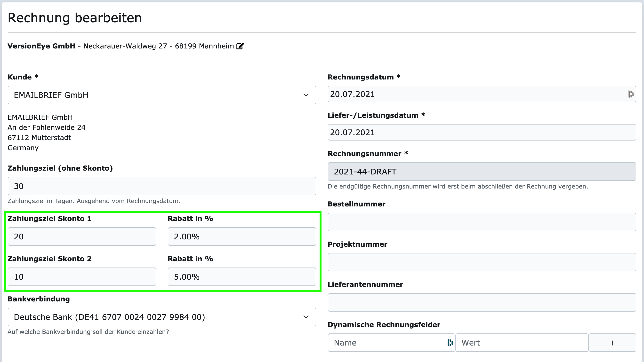Click the Zahlungsziel (ohne Skonto) field
Screen dimensions: 644x362
coord(161,186)
